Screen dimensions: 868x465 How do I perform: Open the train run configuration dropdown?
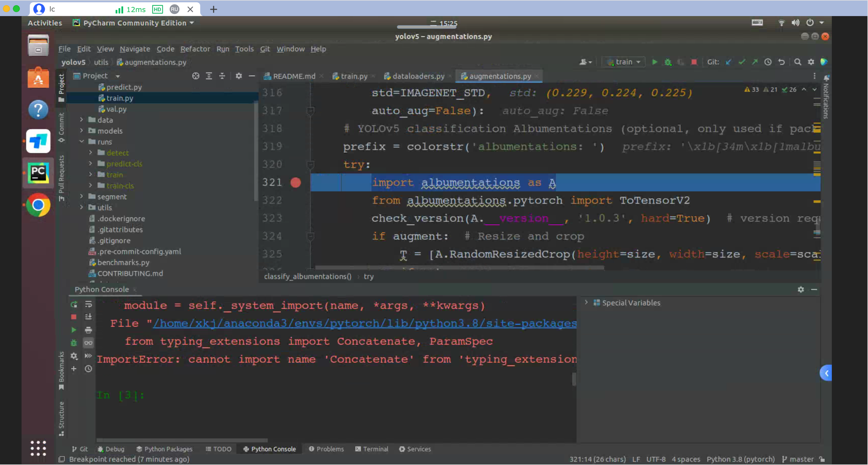point(623,62)
